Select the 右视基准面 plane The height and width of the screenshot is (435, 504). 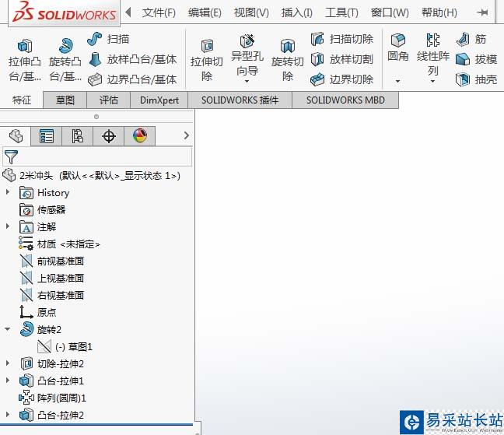[x=52, y=295]
